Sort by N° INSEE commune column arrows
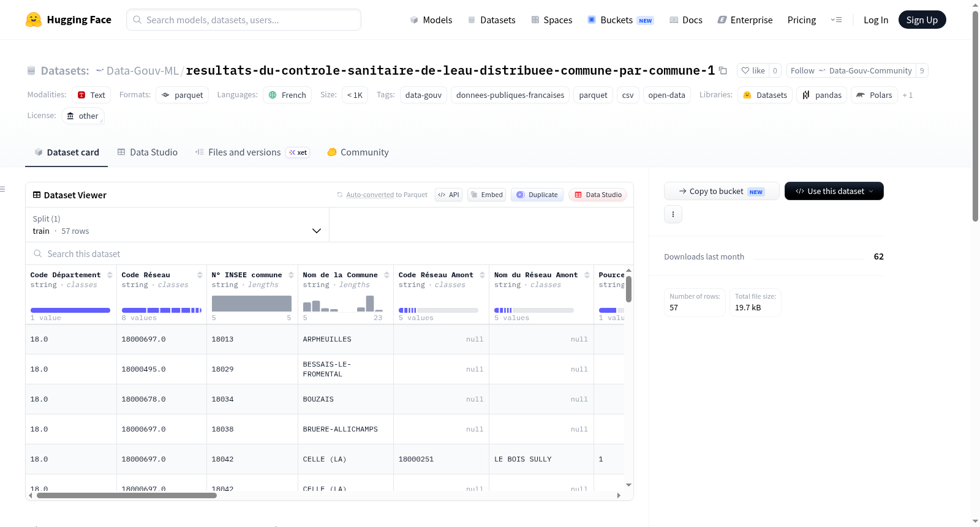The image size is (980, 527). point(291,275)
